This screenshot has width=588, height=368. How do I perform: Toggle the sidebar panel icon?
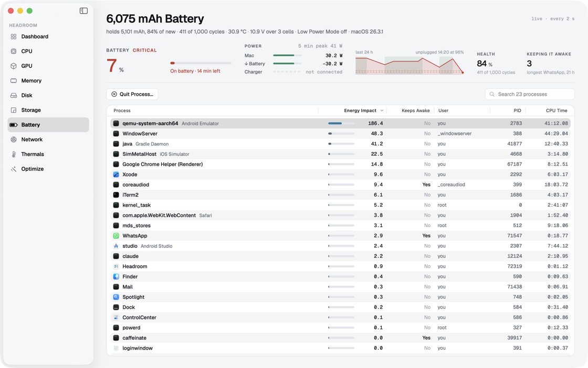[x=83, y=11]
